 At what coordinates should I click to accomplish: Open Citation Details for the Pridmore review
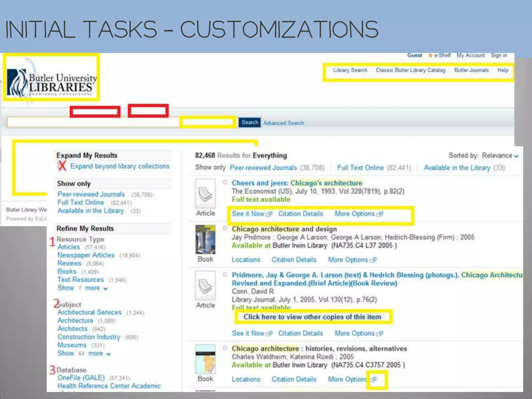[x=301, y=333]
